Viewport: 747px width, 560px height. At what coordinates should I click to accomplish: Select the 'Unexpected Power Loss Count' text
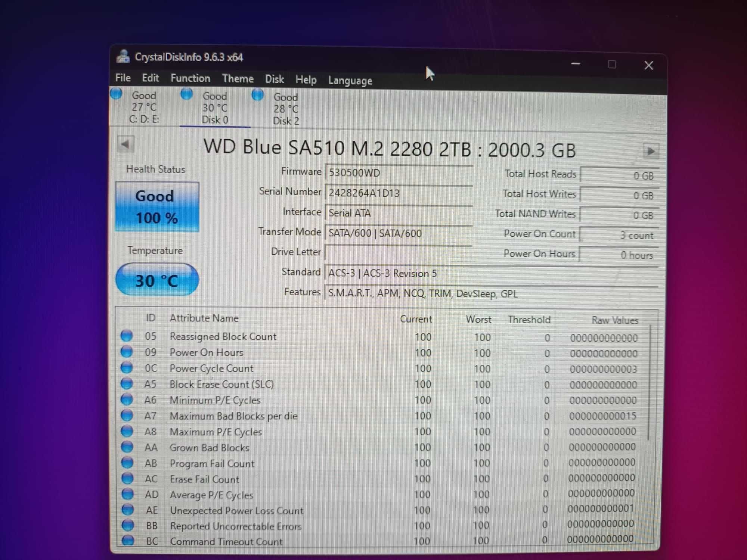point(236,510)
